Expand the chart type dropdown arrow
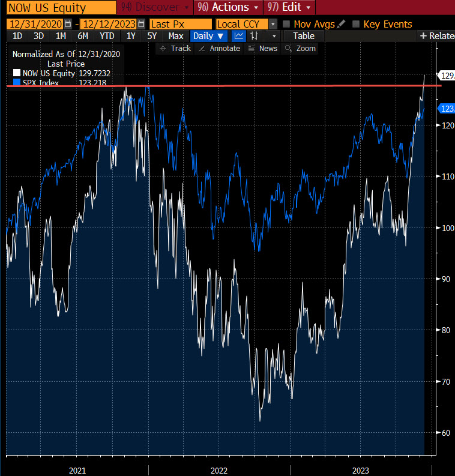Screen dimensions: 455x476 pyautogui.click(x=274, y=36)
